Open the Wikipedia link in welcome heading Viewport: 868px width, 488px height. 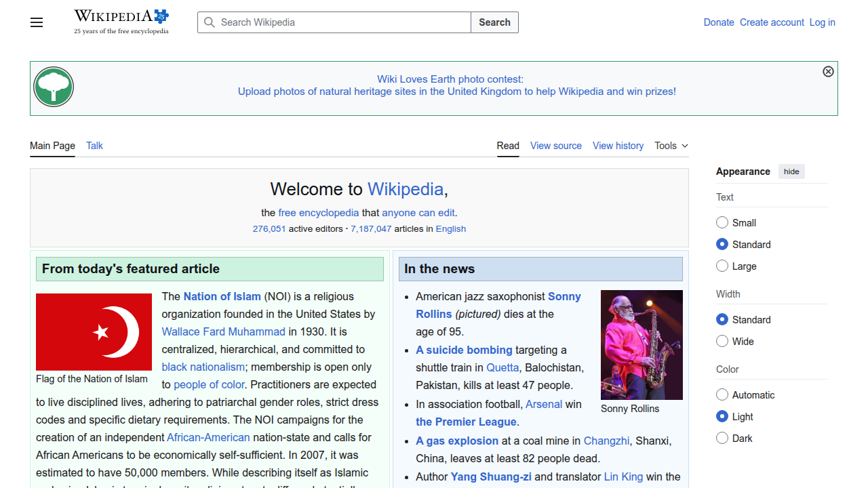(x=406, y=189)
